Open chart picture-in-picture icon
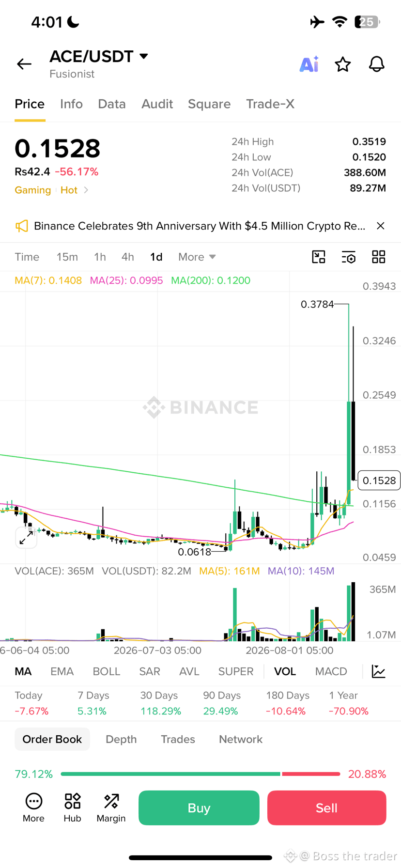Viewport: 401px width, 868px height. click(x=319, y=257)
